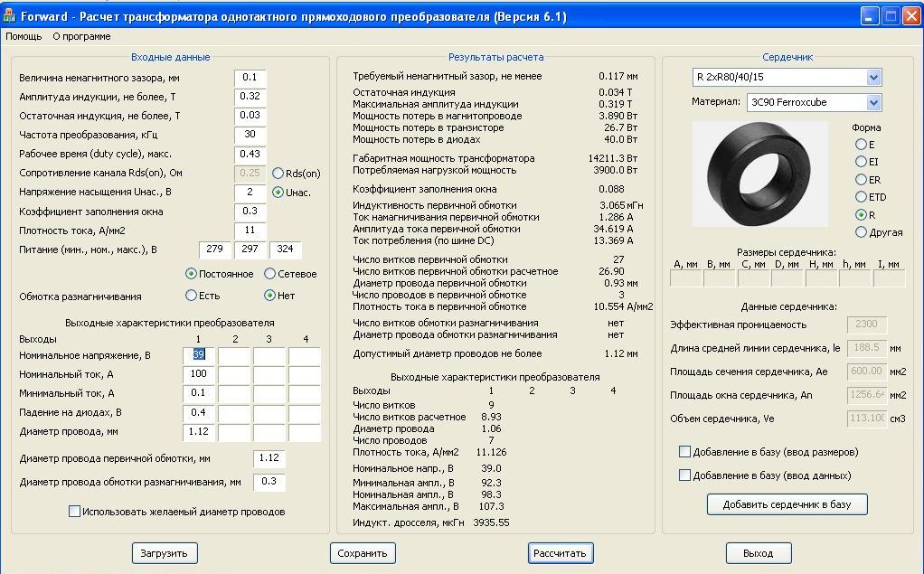Open the О программе menu

click(81, 36)
